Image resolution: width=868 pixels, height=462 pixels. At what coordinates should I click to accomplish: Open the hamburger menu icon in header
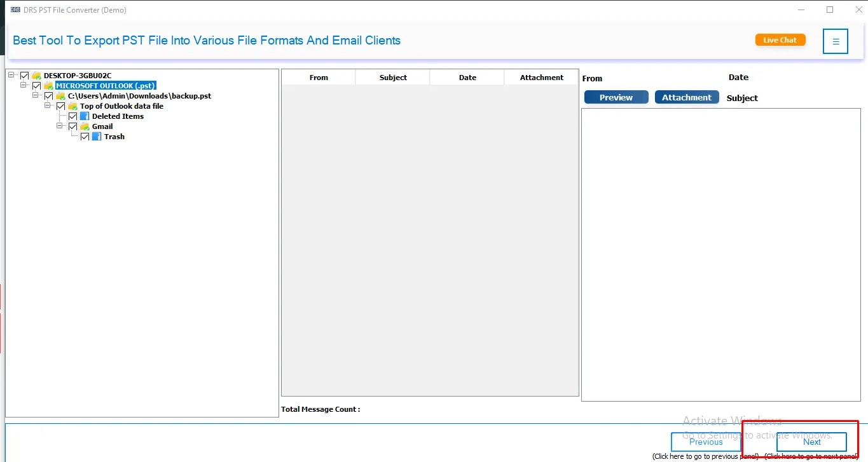point(835,41)
